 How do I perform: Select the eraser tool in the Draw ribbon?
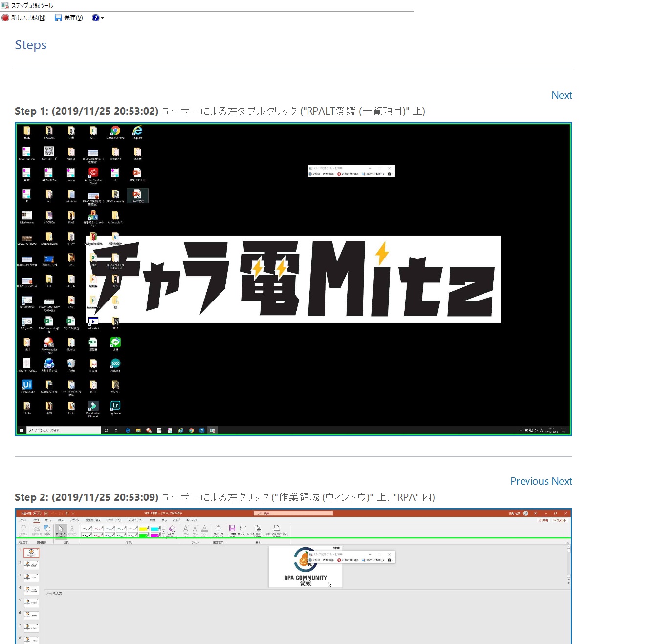click(171, 529)
